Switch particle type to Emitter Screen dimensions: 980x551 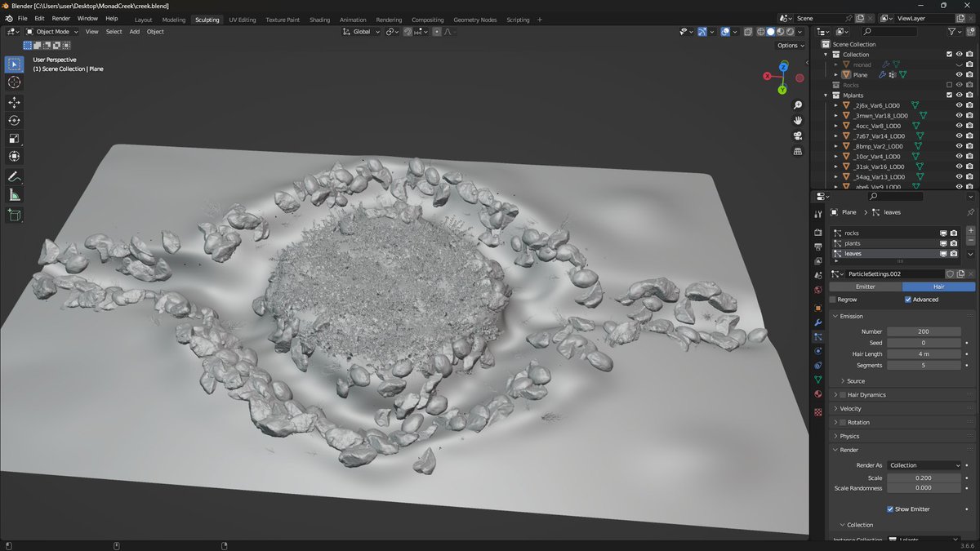point(865,287)
